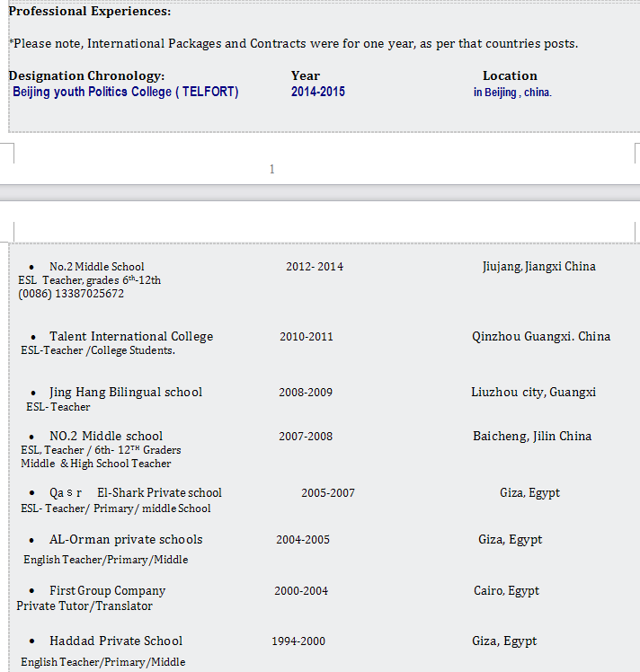This screenshot has width=640, height=672.
Task: Click 'First Group Company' entry
Action: point(107,591)
